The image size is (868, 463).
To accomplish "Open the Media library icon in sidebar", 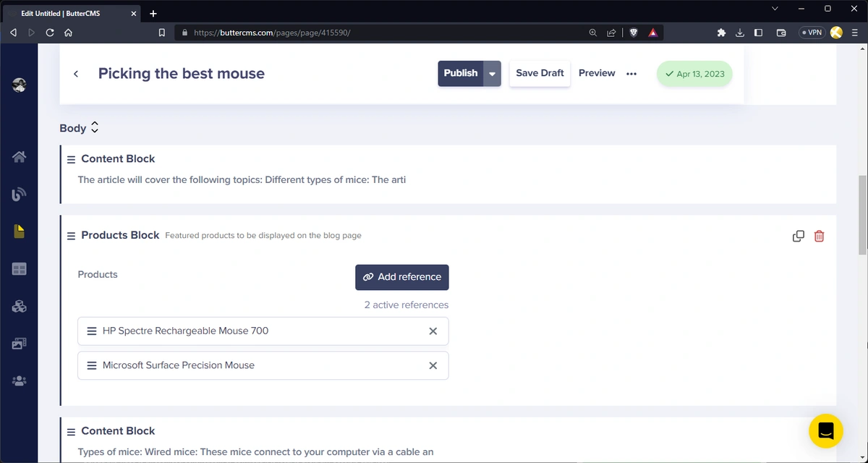I will [20, 344].
